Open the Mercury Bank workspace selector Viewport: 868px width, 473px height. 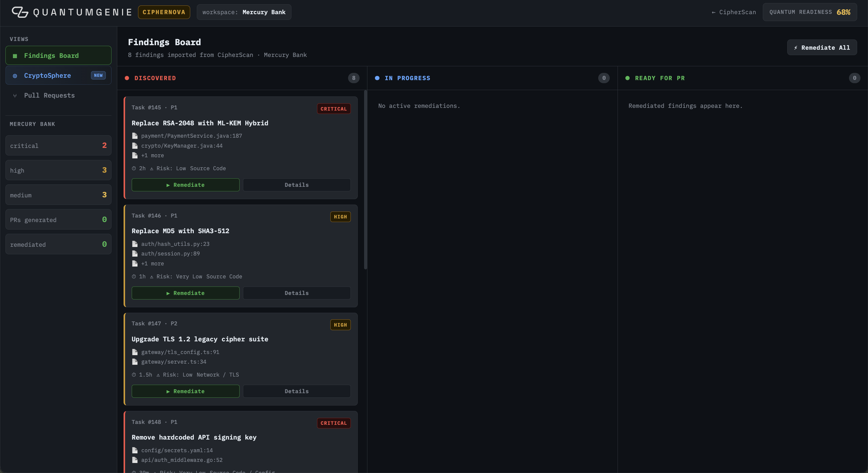coord(244,12)
